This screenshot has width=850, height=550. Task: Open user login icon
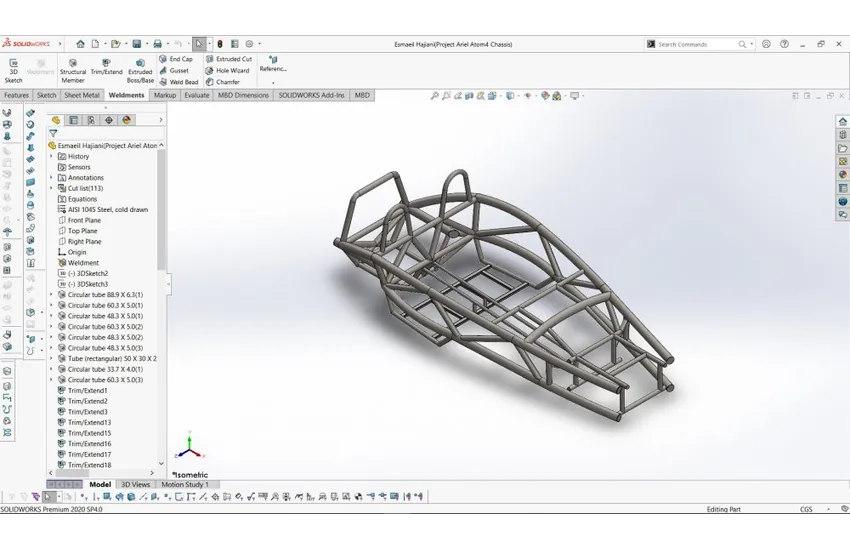coord(766,44)
